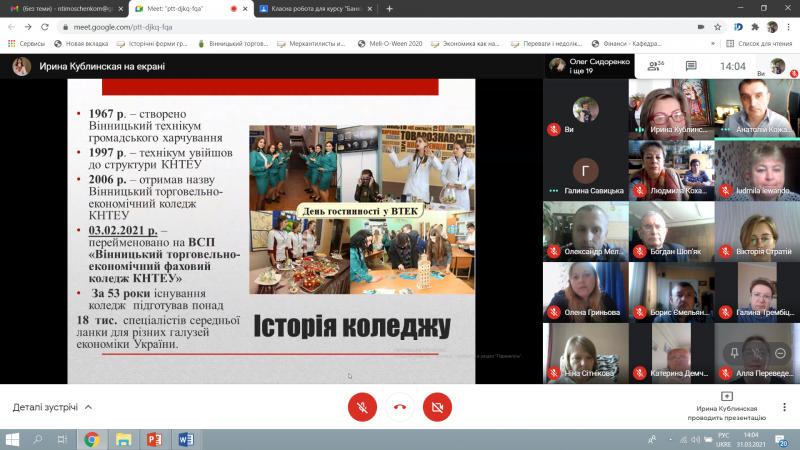
Task: Click Chrome icon on taskbar
Action: coord(92,439)
